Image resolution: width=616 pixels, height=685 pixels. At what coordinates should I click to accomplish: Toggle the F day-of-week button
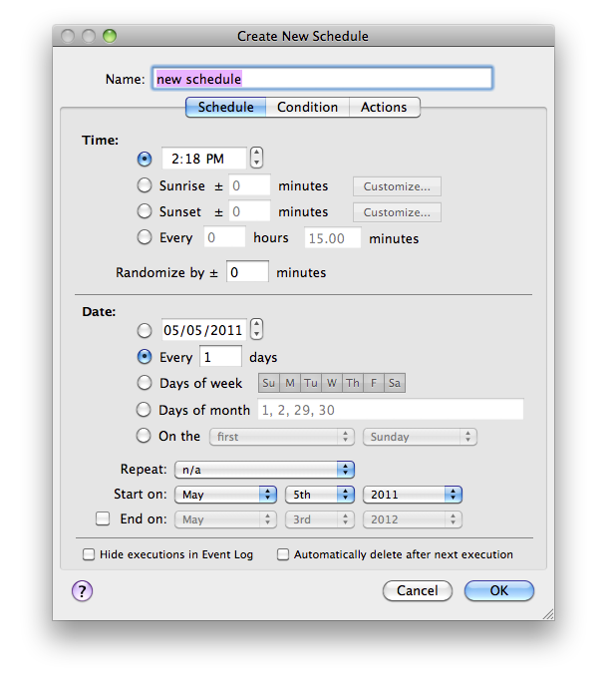point(374,383)
